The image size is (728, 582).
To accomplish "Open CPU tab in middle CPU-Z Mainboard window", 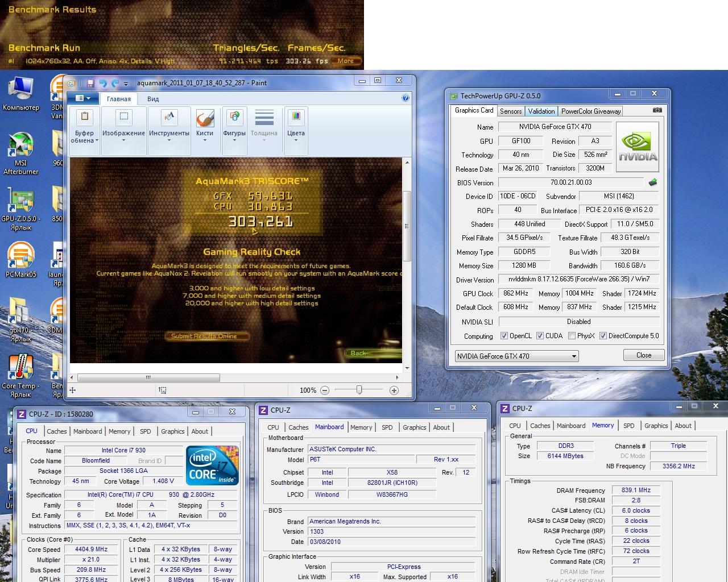I will 274,427.
